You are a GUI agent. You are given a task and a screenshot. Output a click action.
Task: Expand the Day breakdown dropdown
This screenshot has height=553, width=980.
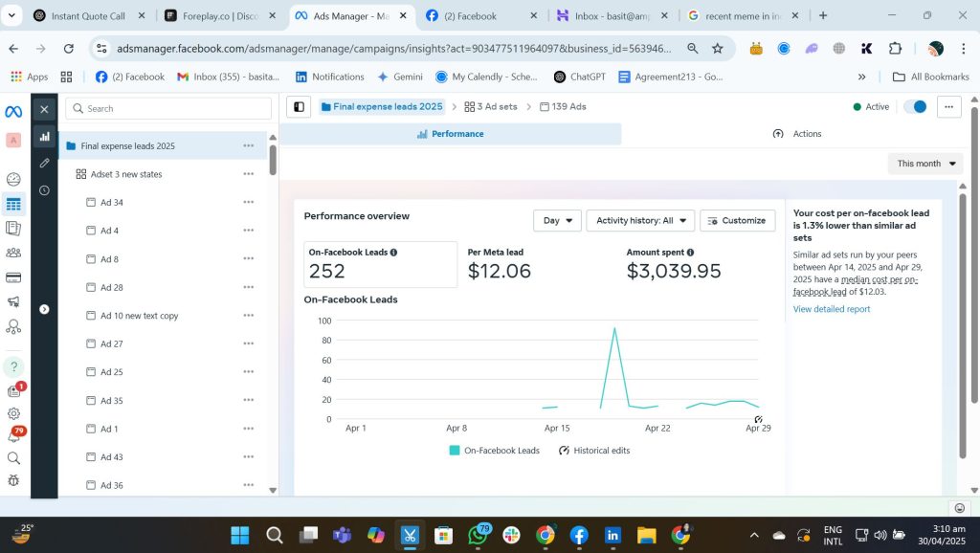(557, 221)
